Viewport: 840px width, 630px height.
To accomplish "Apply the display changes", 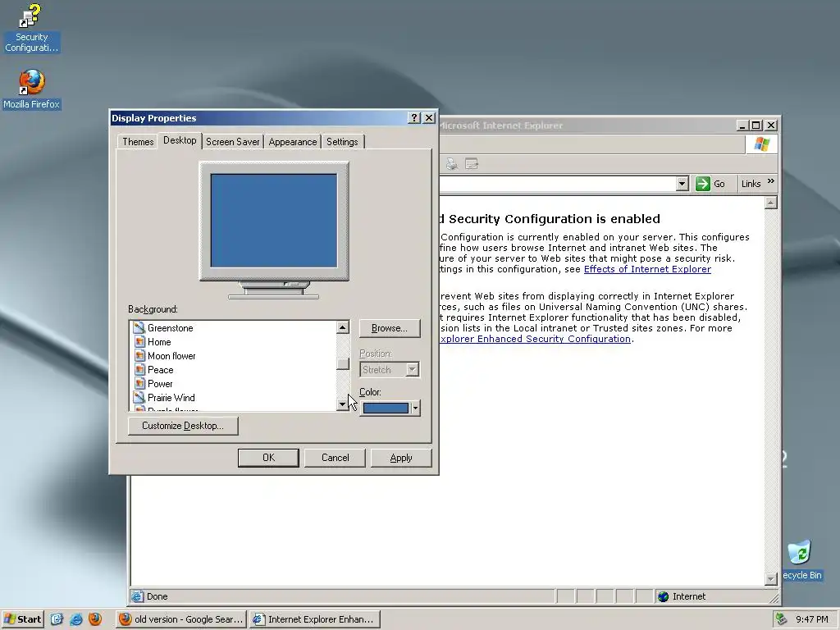I will pos(401,458).
